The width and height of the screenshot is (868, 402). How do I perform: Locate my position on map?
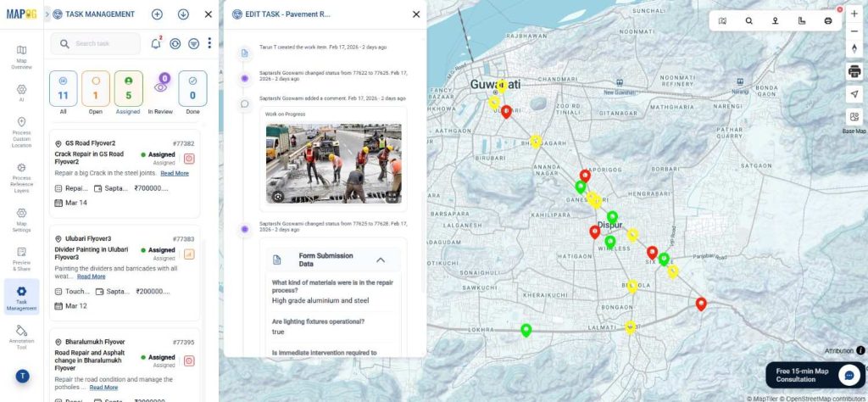[x=854, y=94]
